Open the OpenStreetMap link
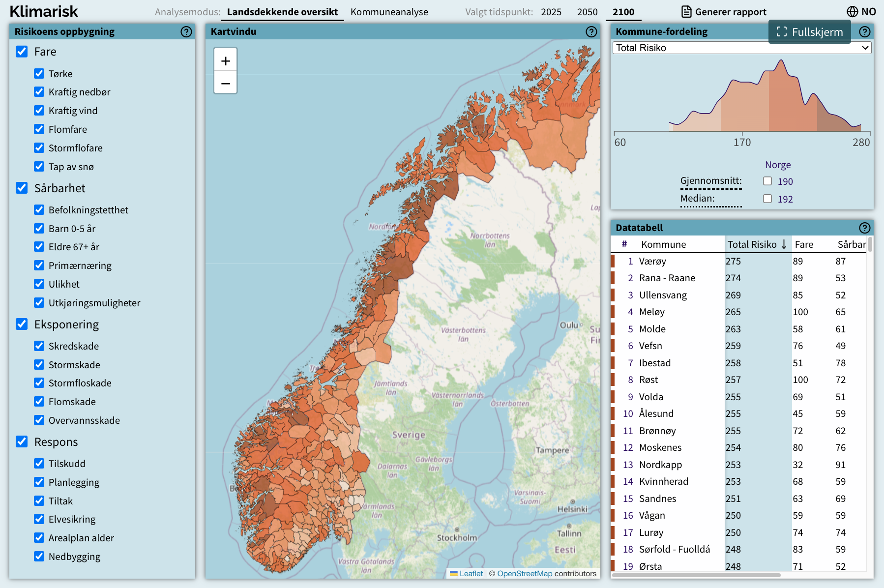 [525, 573]
